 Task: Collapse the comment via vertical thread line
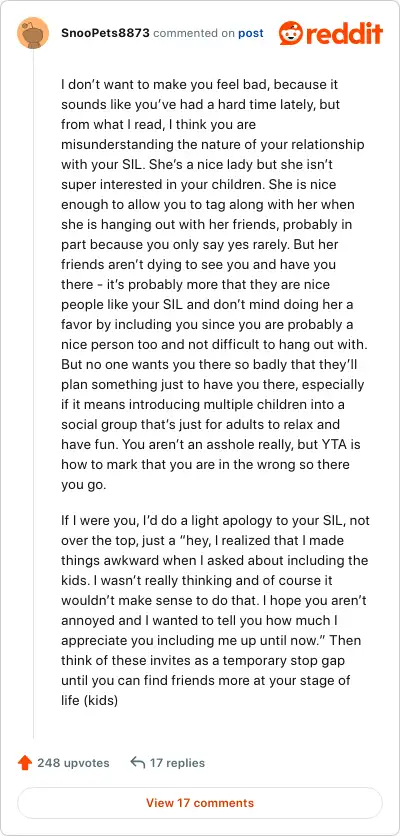[34, 395]
